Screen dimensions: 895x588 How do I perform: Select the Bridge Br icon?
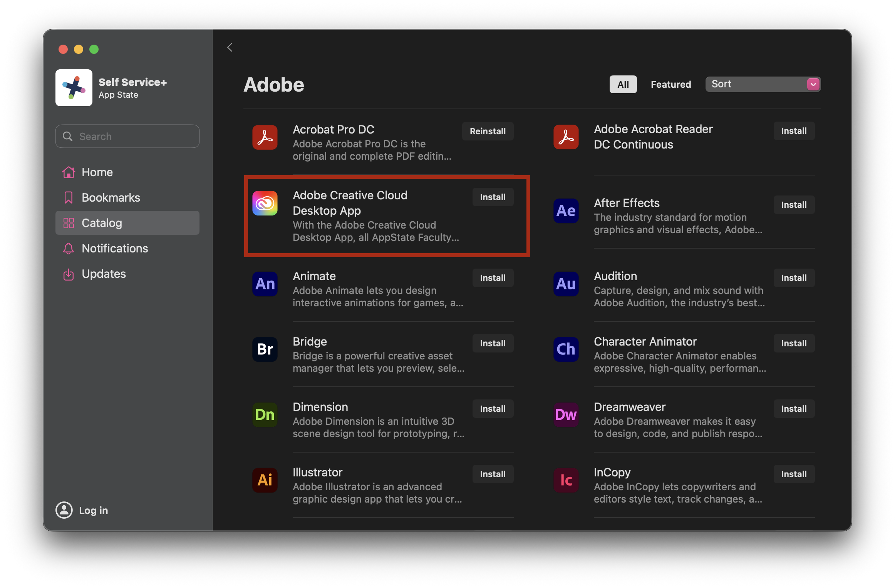(265, 349)
